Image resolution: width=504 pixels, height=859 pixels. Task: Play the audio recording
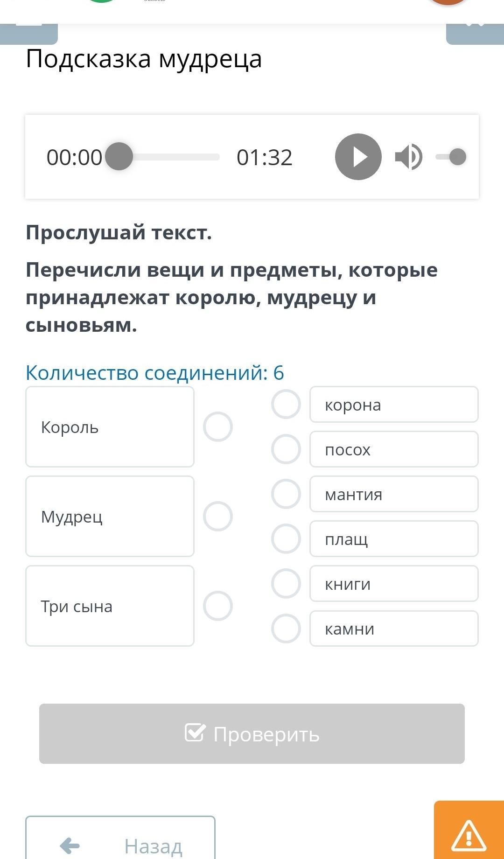coord(358,157)
